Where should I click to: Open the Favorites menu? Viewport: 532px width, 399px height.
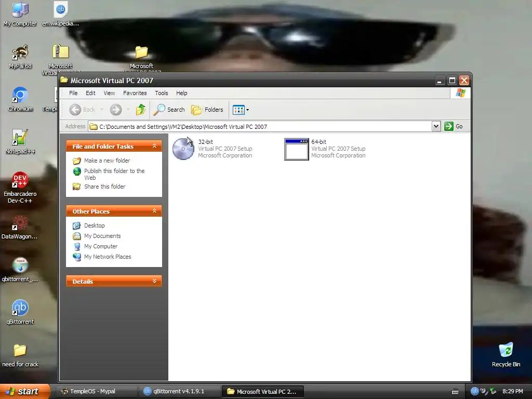coord(135,93)
